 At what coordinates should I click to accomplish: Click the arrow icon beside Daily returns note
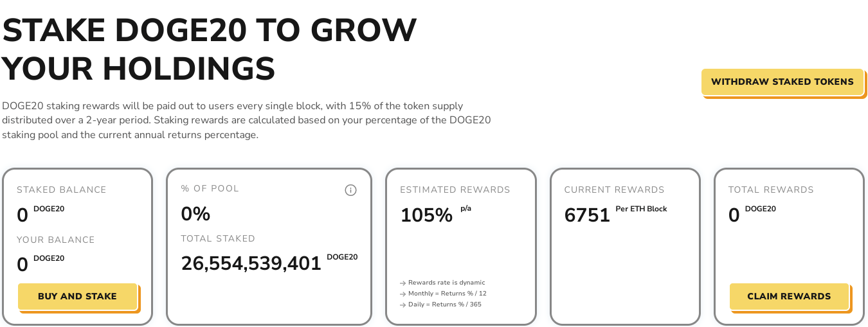[402, 305]
